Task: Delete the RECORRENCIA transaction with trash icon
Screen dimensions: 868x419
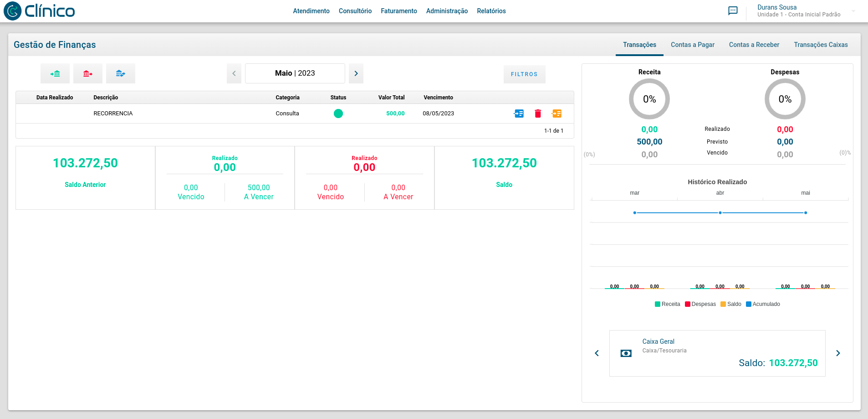Action: click(538, 114)
